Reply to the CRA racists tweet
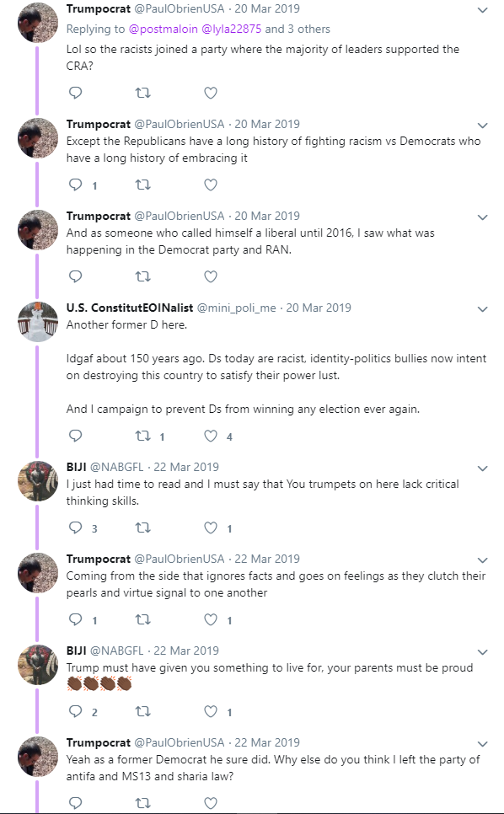 (76, 93)
